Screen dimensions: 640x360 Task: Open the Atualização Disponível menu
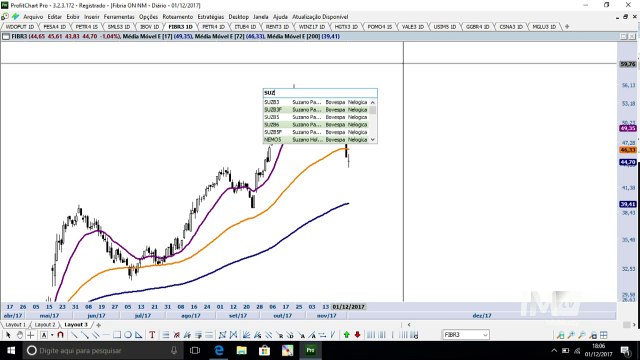[x=320, y=17]
